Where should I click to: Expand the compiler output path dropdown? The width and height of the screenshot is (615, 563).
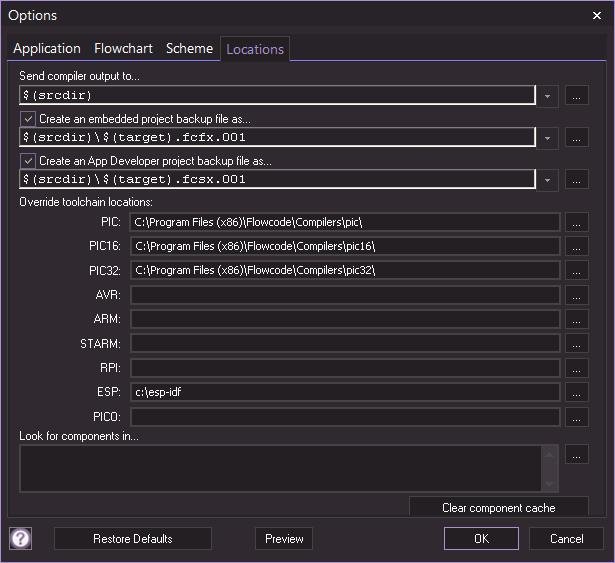pyautogui.click(x=548, y=96)
